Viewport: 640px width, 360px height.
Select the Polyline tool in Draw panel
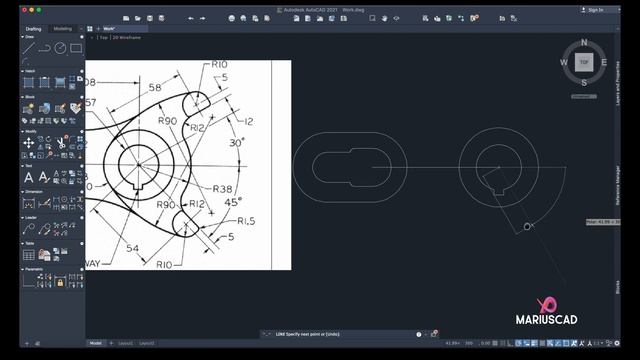pyautogui.click(x=44, y=48)
